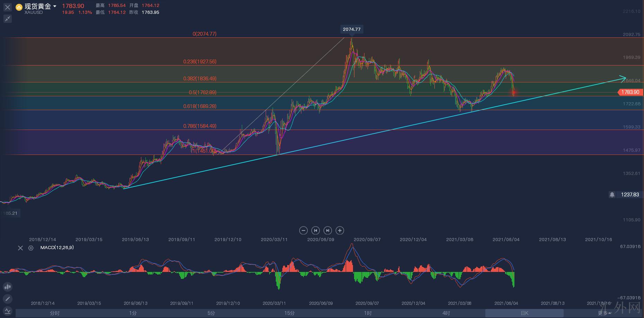
Task: Select the pencil drawing tool
Action: [8, 299]
